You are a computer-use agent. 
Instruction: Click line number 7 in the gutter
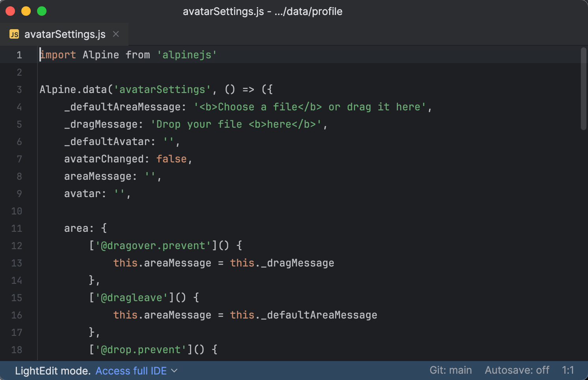point(19,159)
